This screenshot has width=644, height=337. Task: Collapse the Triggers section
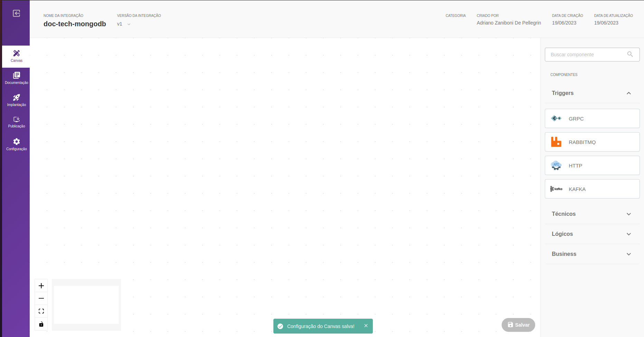pyautogui.click(x=592, y=93)
